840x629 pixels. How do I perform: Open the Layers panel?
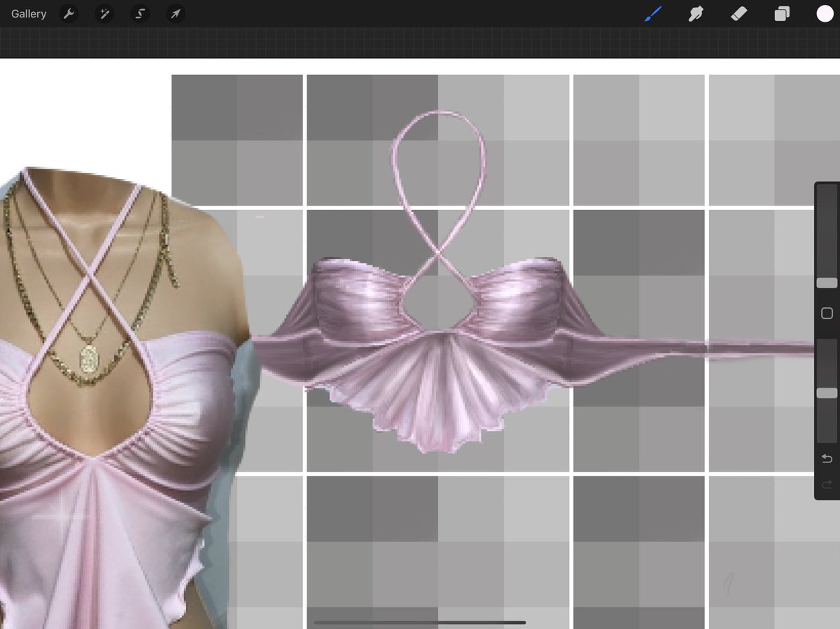pos(782,14)
